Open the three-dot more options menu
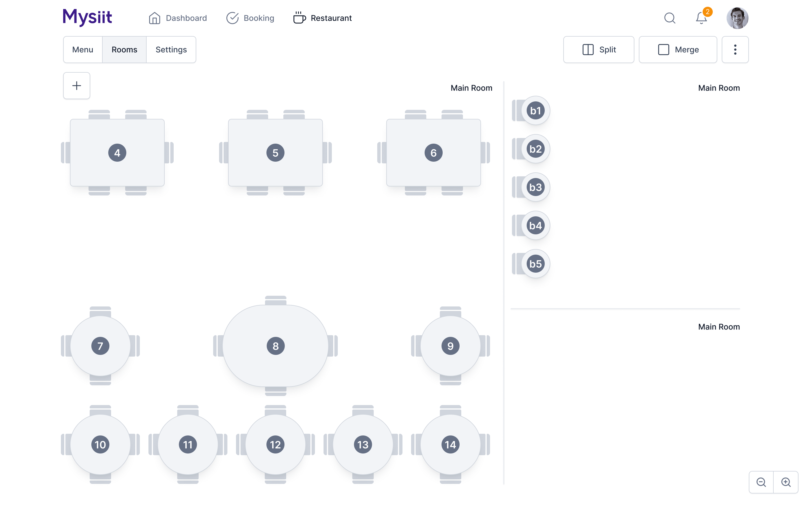This screenshot has height=507, width=812. [x=735, y=50]
